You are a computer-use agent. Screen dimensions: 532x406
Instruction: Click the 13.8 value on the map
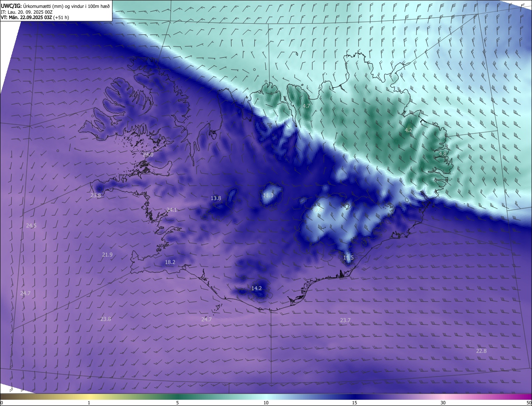(216, 198)
